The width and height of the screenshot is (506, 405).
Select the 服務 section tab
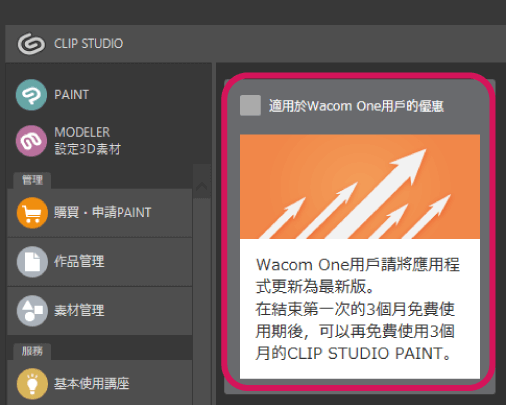tap(32, 351)
